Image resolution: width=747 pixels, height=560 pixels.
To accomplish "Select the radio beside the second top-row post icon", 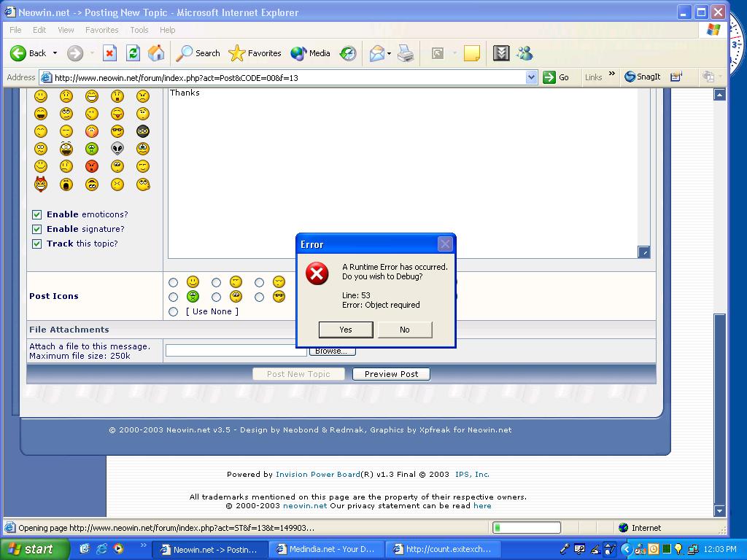I will [x=216, y=282].
